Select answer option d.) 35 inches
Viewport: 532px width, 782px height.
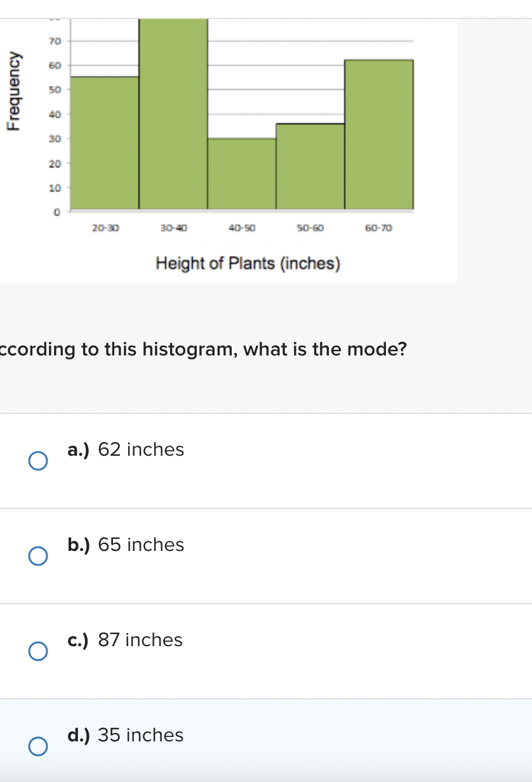[37, 746]
